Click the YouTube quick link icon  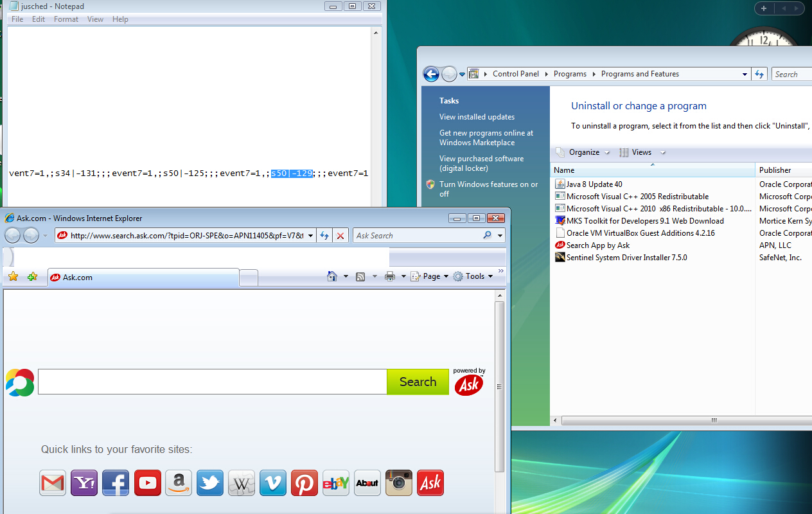point(147,483)
